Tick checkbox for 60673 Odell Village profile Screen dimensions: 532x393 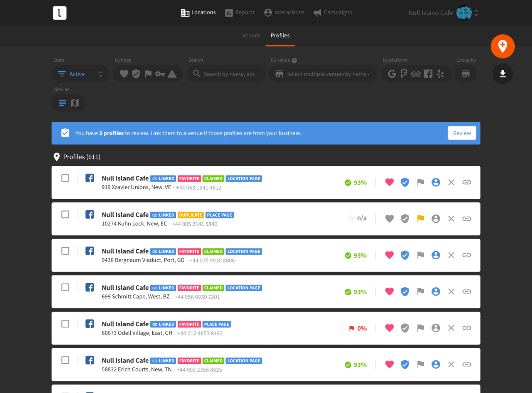(x=66, y=324)
